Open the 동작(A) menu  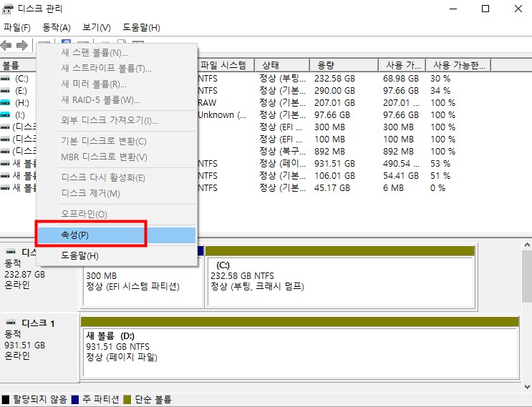(57, 27)
